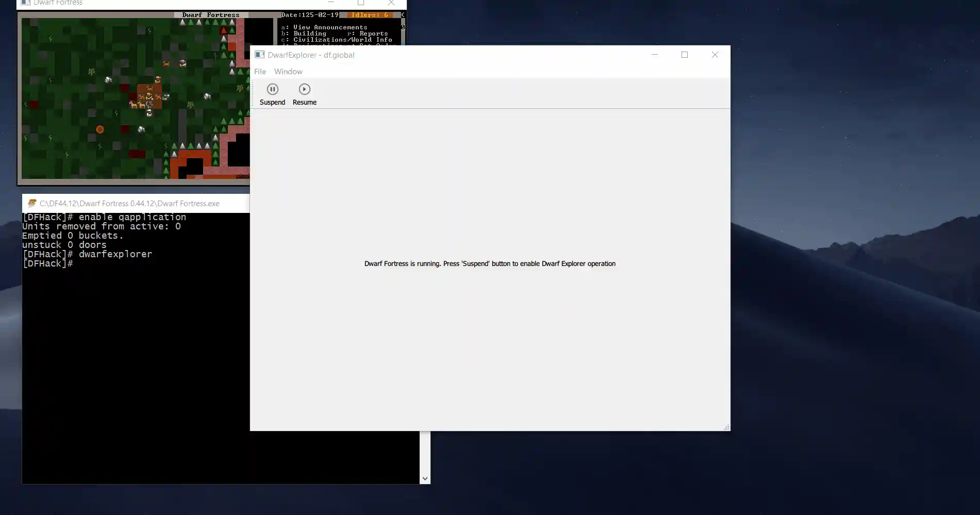The width and height of the screenshot is (980, 515).
Task: Click the Resume play icon in DwarfExplorer
Action: [305, 89]
